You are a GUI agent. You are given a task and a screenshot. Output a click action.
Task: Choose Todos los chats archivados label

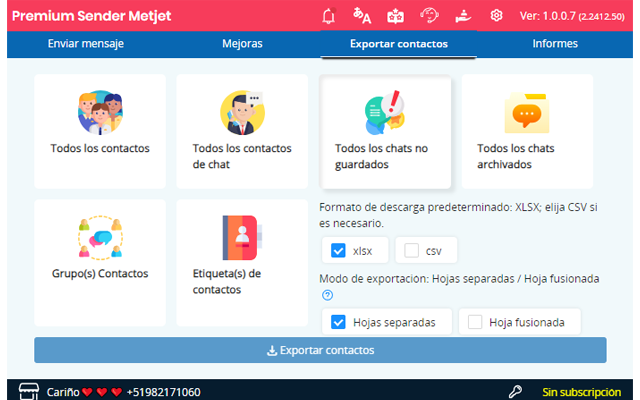516,156
